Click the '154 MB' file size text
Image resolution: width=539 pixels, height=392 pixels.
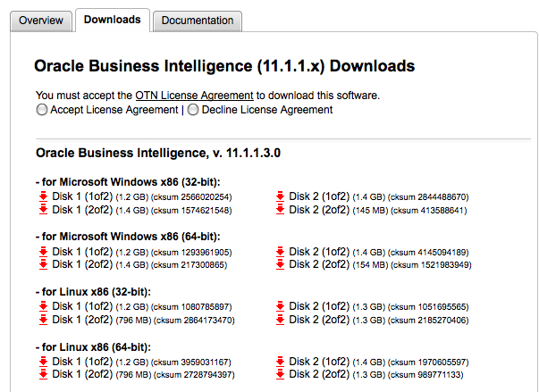[371, 265]
